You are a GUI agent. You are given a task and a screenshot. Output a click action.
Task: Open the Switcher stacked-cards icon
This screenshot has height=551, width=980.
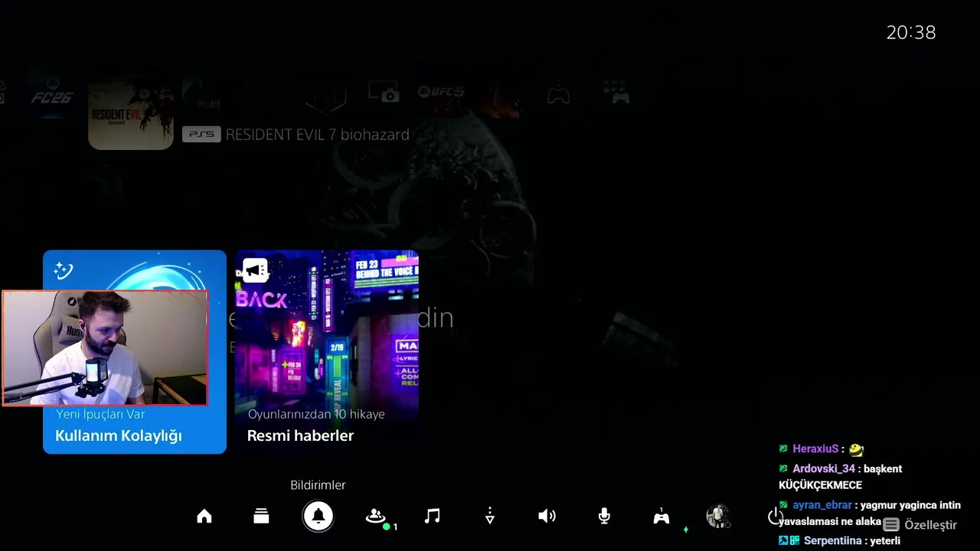click(x=261, y=517)
